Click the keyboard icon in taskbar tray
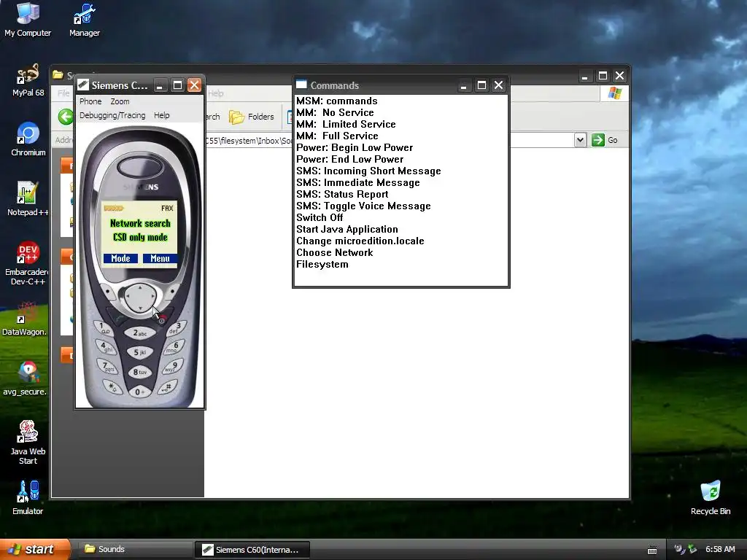This screenshot has width=747, height=560. 652,551
